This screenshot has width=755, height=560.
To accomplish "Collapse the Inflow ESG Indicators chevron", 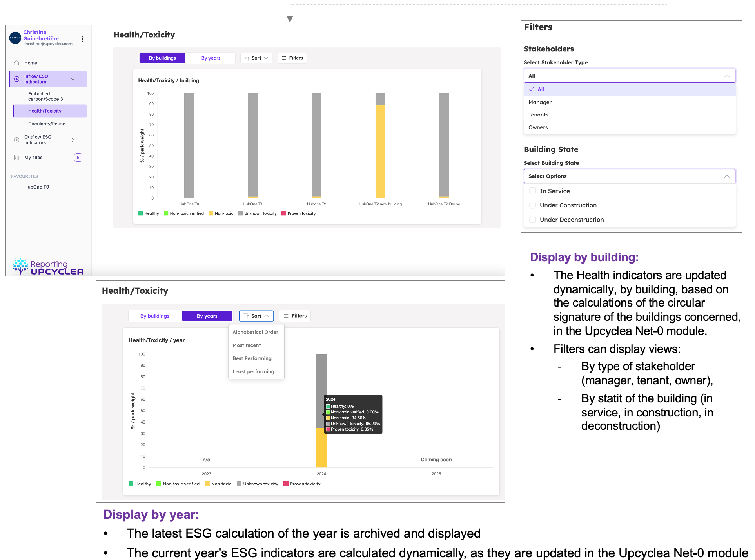I will coord(73,79).
